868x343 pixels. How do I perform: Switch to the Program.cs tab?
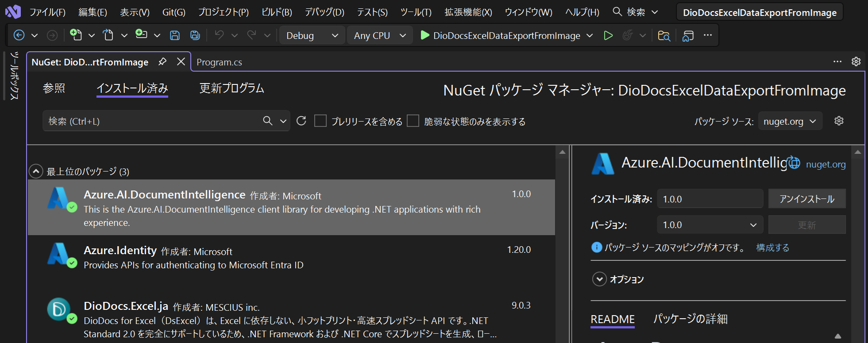[x=219, y=62]
